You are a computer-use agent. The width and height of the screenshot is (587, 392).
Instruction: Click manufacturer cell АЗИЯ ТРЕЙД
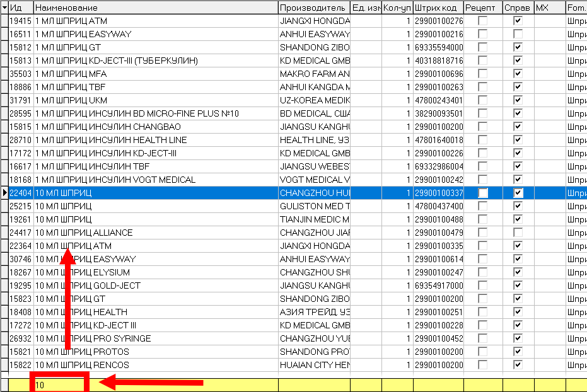pos(315,312)
